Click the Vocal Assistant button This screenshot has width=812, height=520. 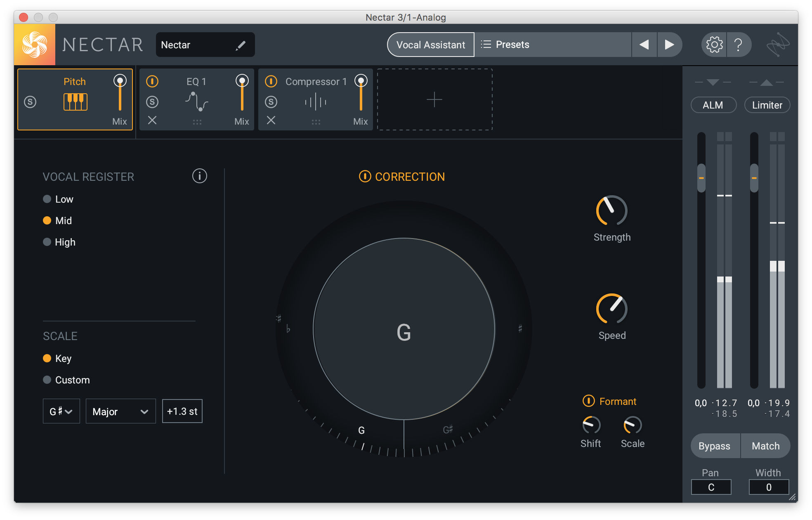[x=431, y=45]
